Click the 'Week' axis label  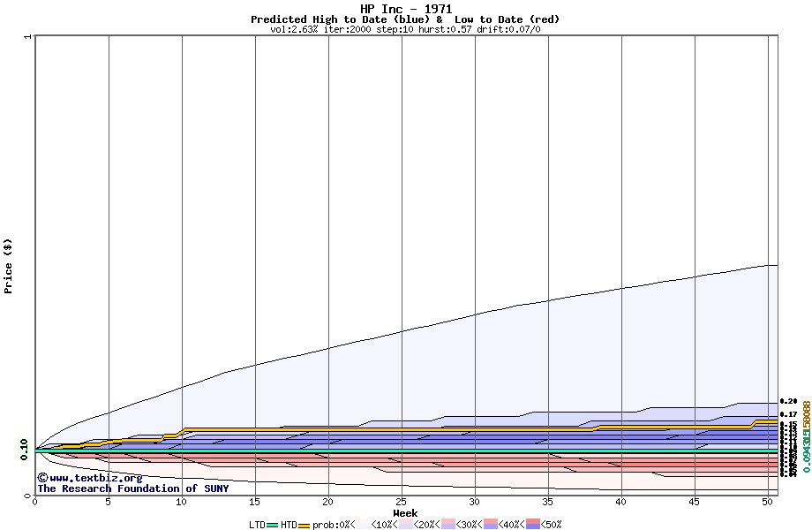pos(405,513)
